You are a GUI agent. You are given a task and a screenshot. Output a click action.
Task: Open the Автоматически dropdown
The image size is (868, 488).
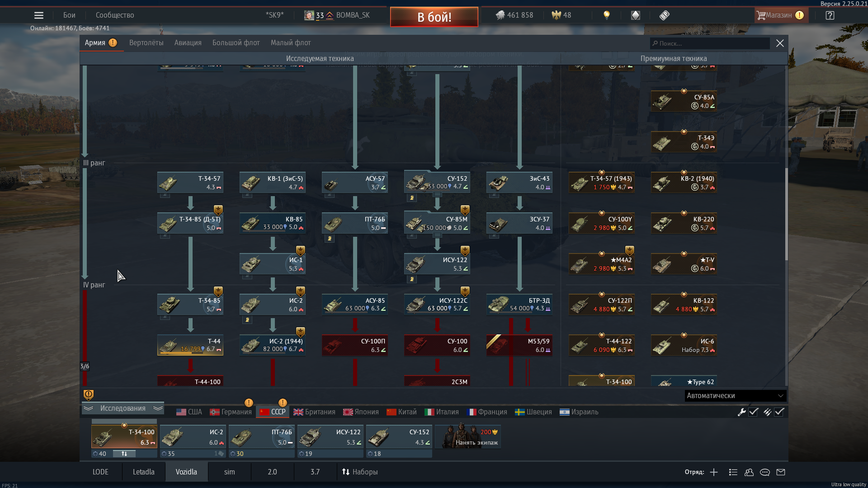pyautogui.click(x=736, y=396)
